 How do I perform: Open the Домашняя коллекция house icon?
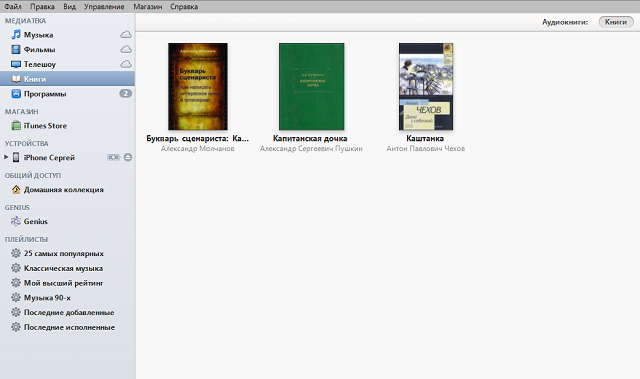pos(16,189)
